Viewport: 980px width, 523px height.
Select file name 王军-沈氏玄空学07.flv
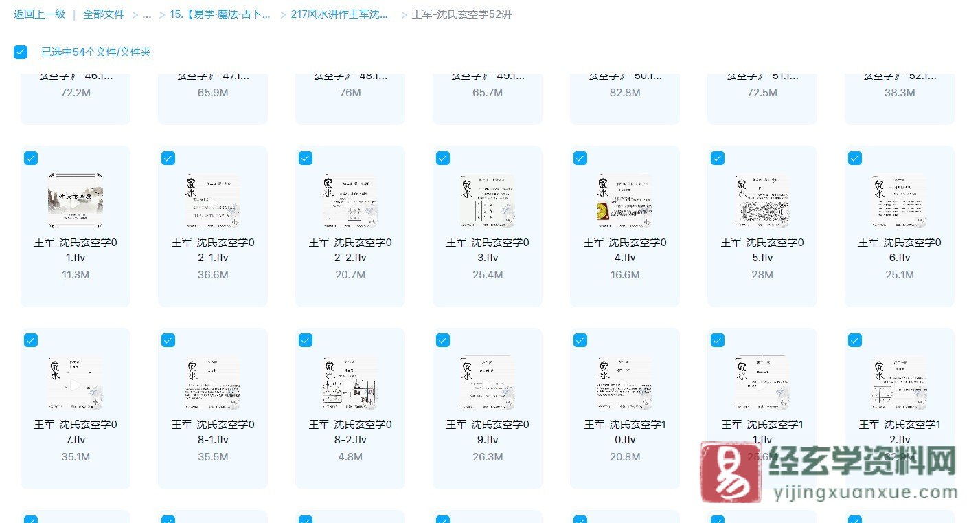(76, 432)
